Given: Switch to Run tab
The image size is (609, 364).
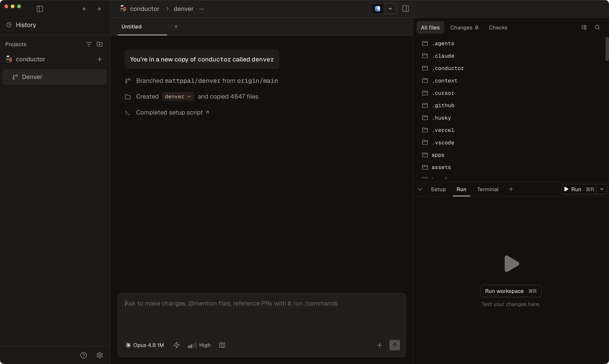Looking at the screenshot, I should (x=461, y=189).
